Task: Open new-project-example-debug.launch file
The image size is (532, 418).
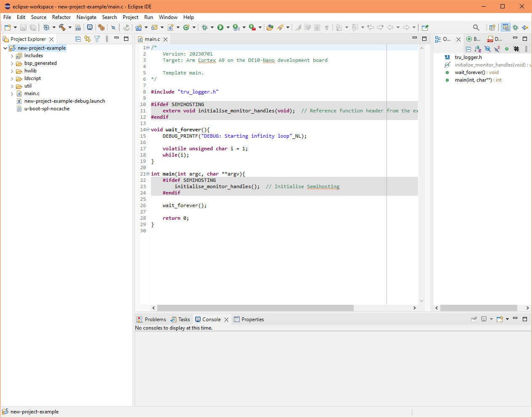Action: coord(64,101)
